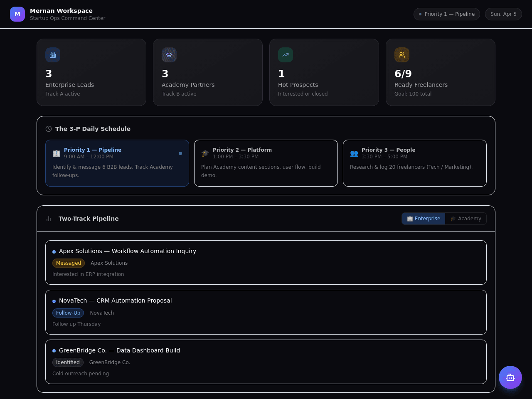Viewport: 532px width, 399px height.
Task: Click the 'GreenBridge Co.' label beside Identified
Action: point(110,362)
